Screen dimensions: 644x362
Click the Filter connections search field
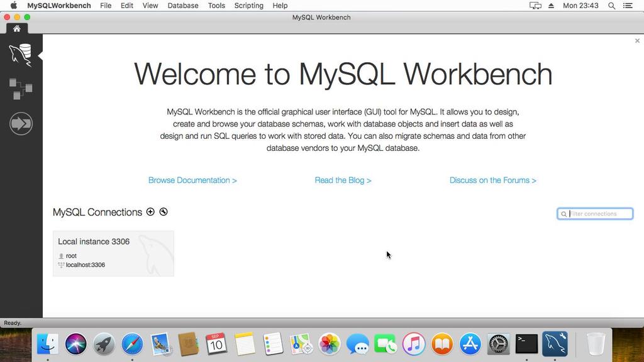595,214
